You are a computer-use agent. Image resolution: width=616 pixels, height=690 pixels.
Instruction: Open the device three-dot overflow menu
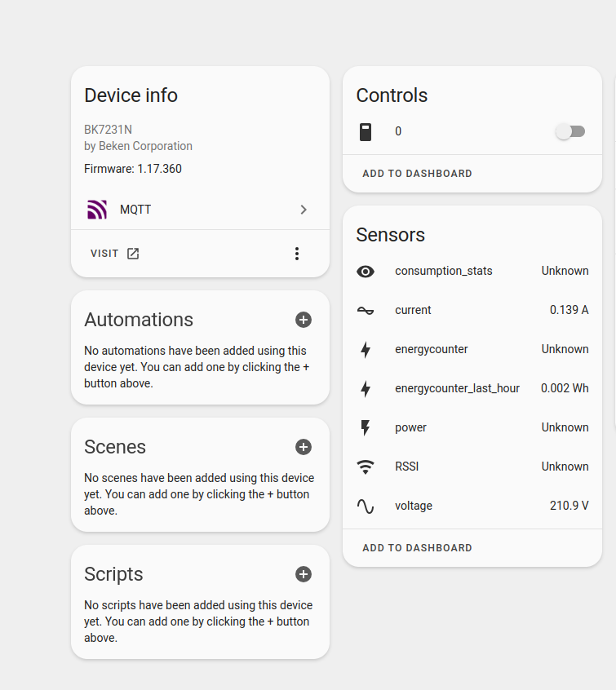click(297, 254)
